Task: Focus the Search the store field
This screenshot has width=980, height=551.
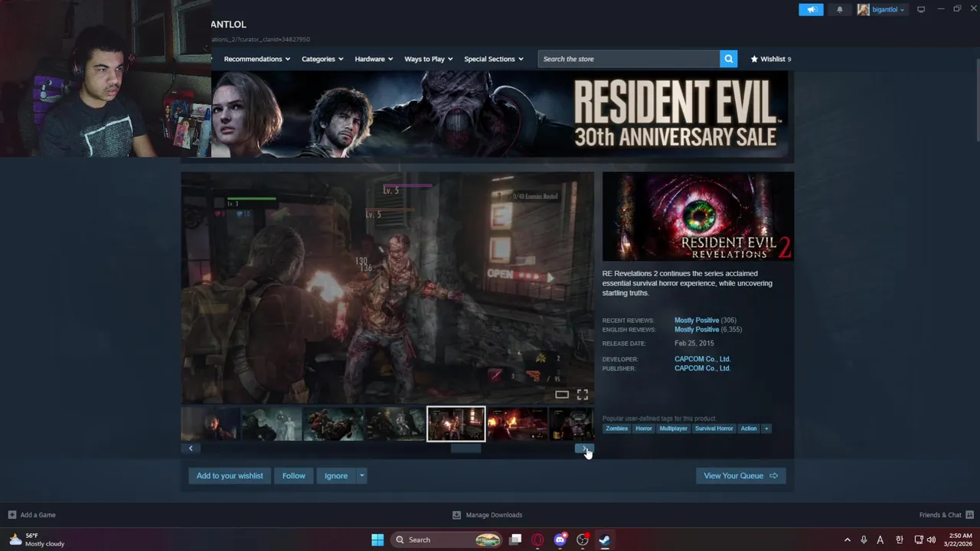Action: [x=629, y=59]
